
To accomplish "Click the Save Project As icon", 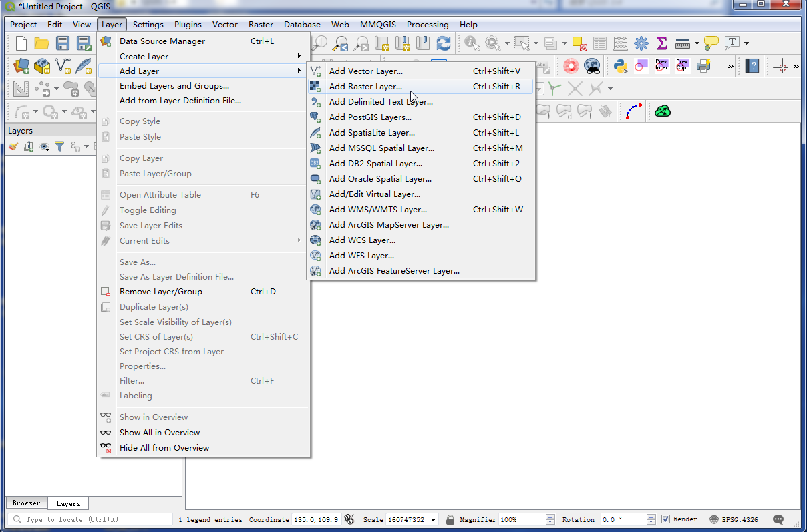I will click(84, 43).
